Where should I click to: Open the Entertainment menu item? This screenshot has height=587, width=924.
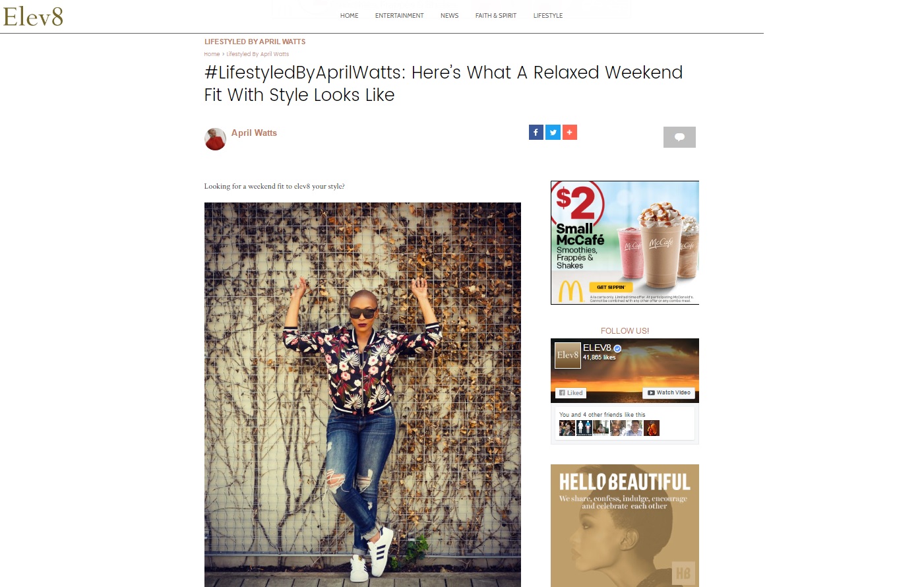pyautogui.click(x=399, y=16)
